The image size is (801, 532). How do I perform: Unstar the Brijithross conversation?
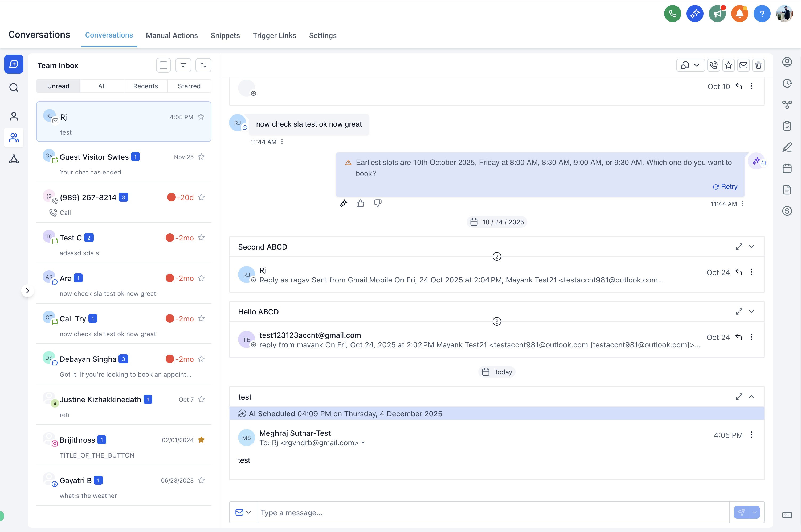(x=201, y=440)
